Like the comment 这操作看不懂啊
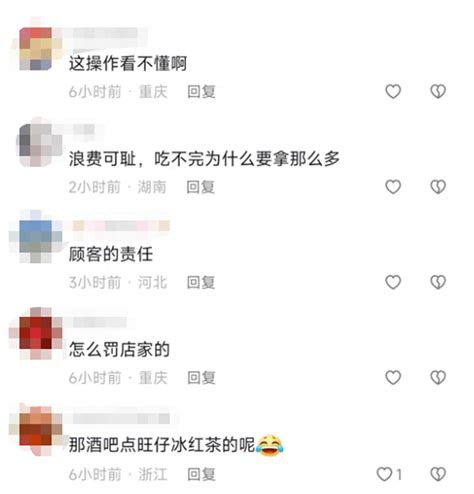474x494 pixels. tap(393, 91)
